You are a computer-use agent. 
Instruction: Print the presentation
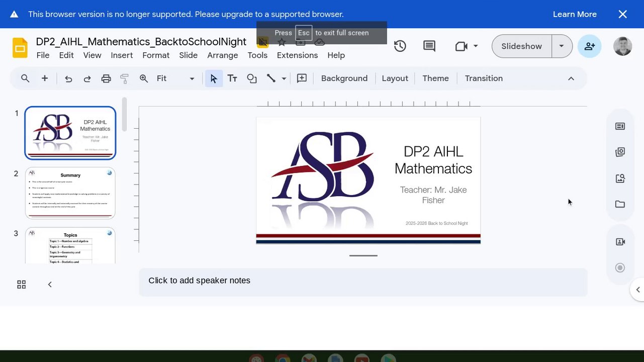pyautogui.click(x=106, y=78)
